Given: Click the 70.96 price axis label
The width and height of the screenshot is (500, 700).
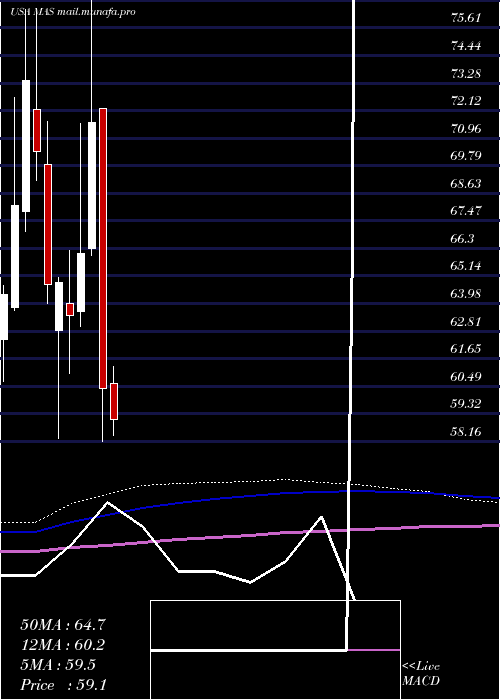Looking at the screenshot, I should coord(466,129).
